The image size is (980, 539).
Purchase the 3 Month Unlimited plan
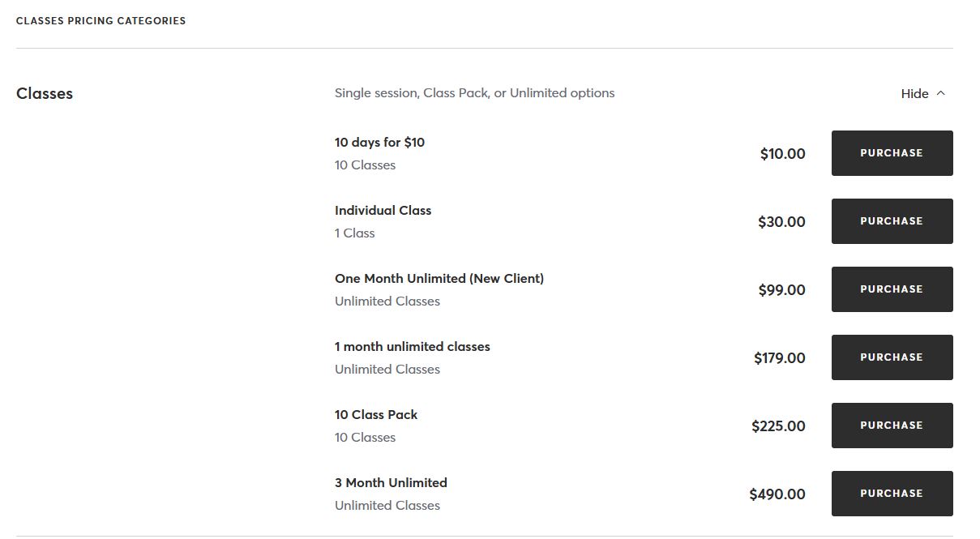click(892, 494)
